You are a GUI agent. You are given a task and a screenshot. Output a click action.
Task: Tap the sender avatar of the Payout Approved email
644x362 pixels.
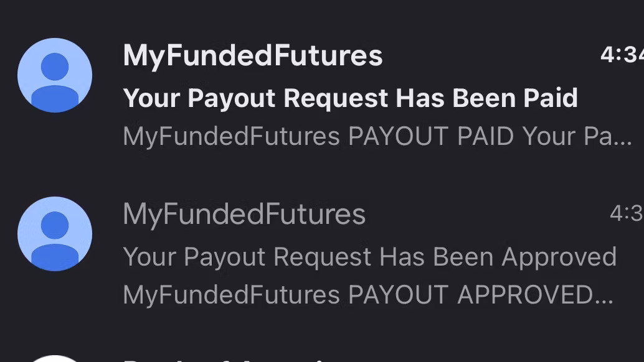click(55, 234)
